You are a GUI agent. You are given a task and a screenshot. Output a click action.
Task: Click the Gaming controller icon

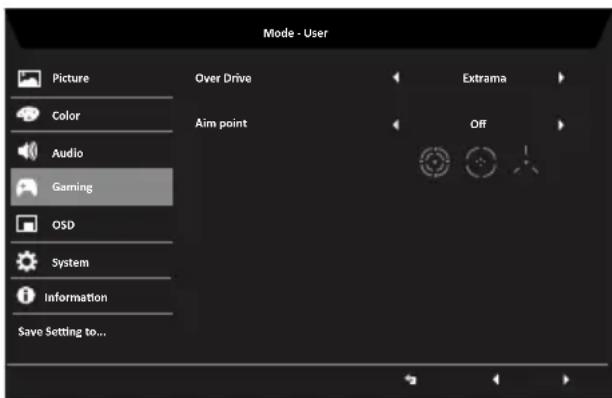pyautogui.click(x=27, y=187)
